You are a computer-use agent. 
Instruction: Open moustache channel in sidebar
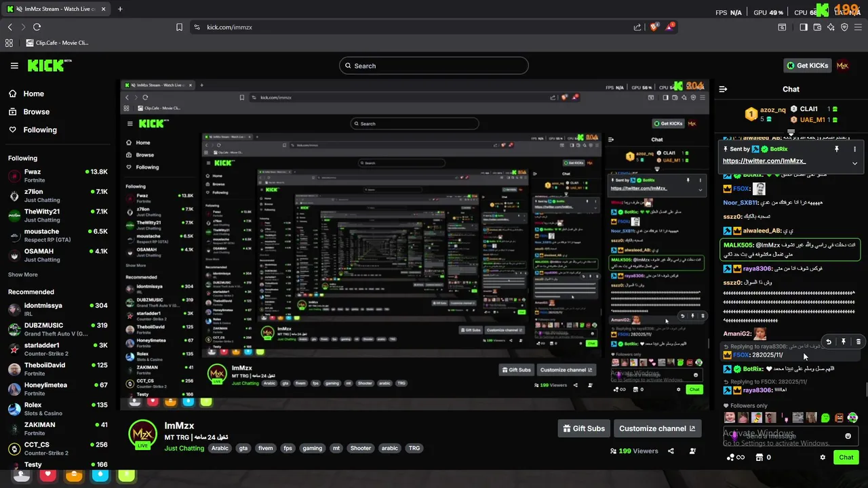[58, 235]
